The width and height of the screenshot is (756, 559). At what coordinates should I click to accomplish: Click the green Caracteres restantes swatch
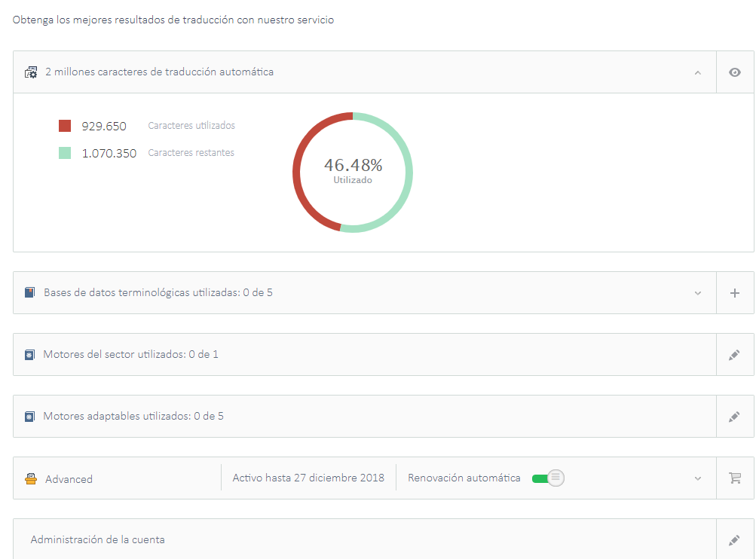[x=65, y=153]
